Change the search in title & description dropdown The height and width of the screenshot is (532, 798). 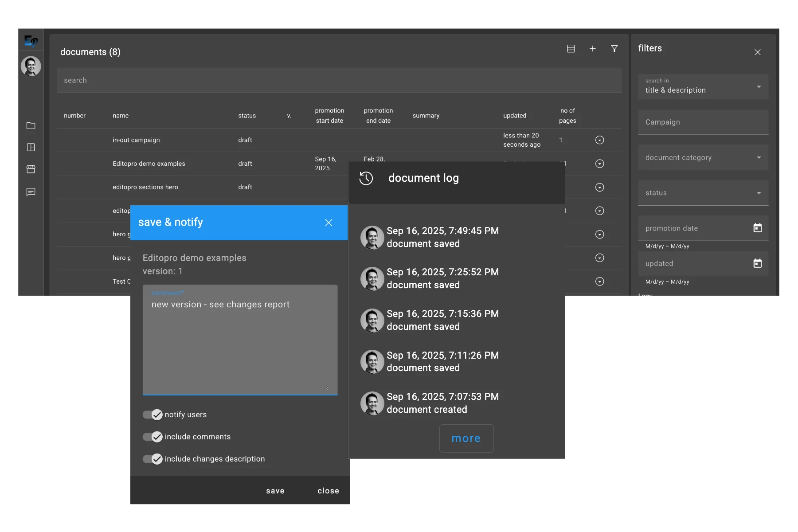tap(758, 86)
